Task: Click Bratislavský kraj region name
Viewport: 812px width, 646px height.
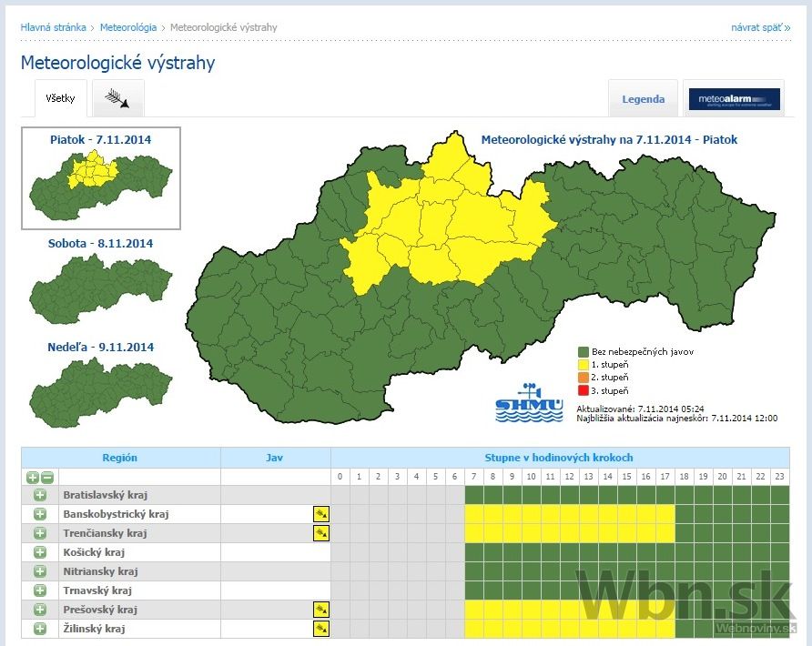Action: [105, 495]
